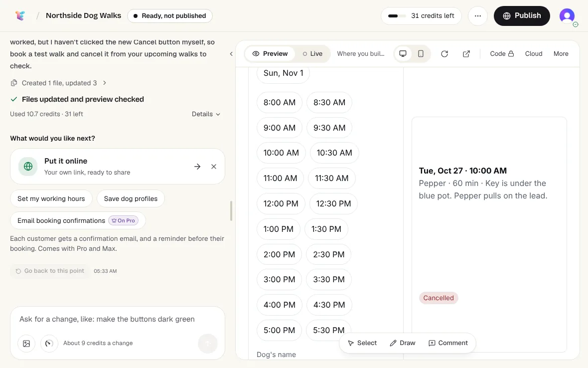The image size is (588, 368).
Task: Click the app logo in top-left corner
Action: tap(20, 15)
